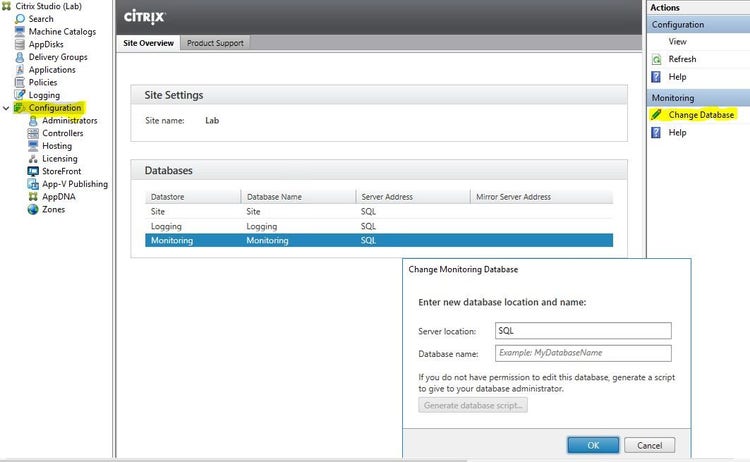750x462 pixels.
Task: Click the Help icon under Configuration actions
Action: tap(656, 77)
